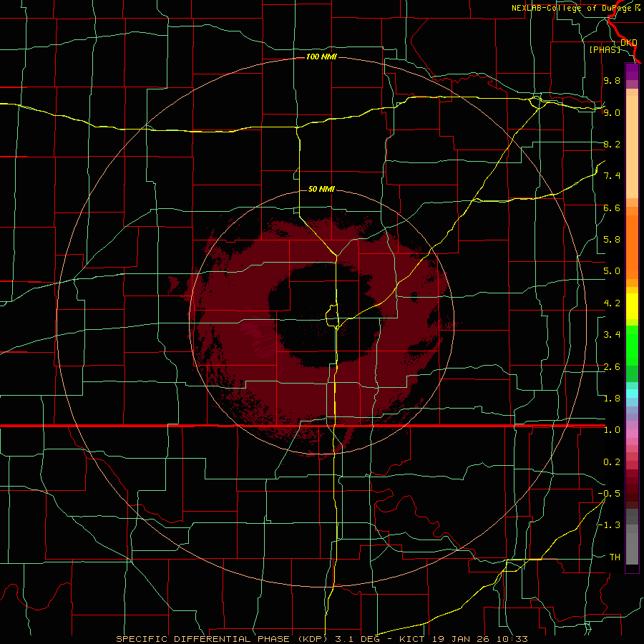Click the light peach color scale segment
This screenshot has width=644, height=644.
point(632,147)
